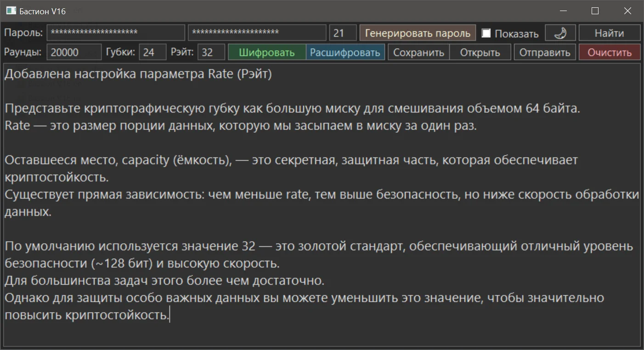Focus the first password field

tap(116, 33)
